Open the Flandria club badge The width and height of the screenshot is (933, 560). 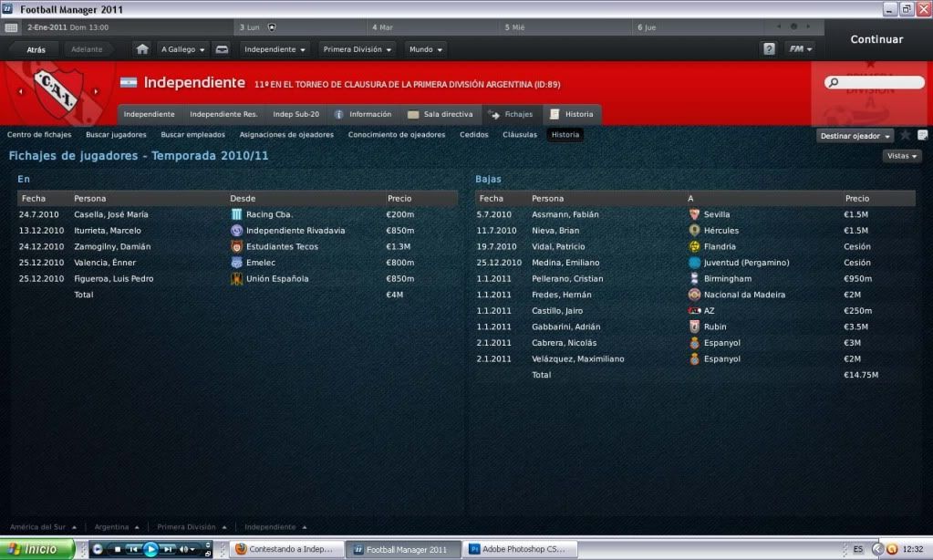694,246
